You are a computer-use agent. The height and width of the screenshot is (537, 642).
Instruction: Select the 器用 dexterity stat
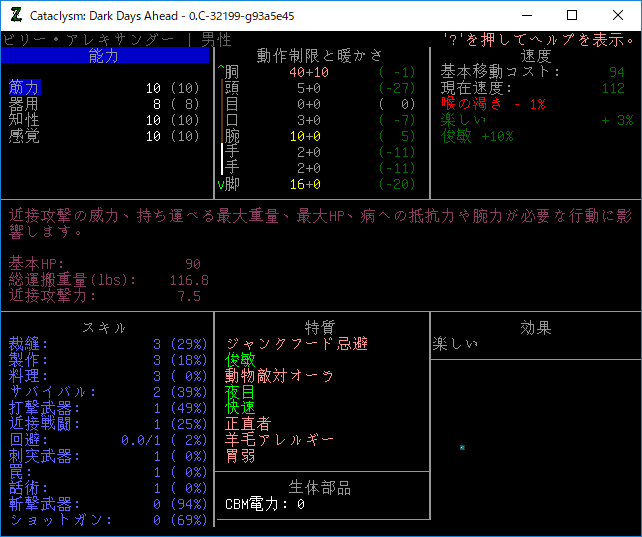25,104
